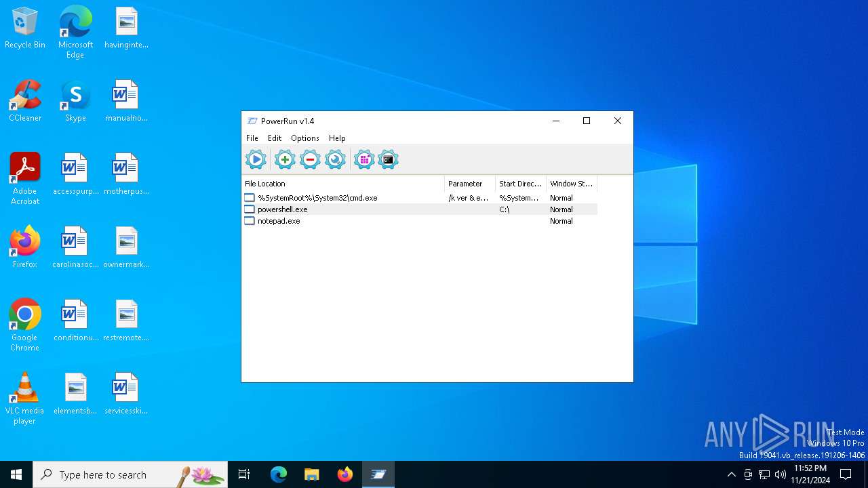Open the File menu
This screenshot has width=868, height=488.
pos(252,138)
